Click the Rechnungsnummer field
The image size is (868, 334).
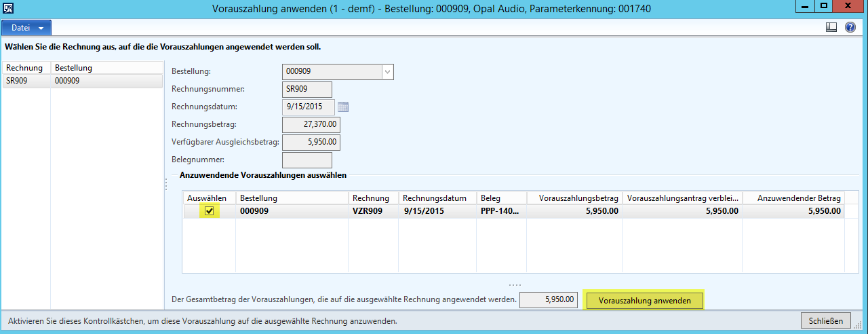(307, 90)
